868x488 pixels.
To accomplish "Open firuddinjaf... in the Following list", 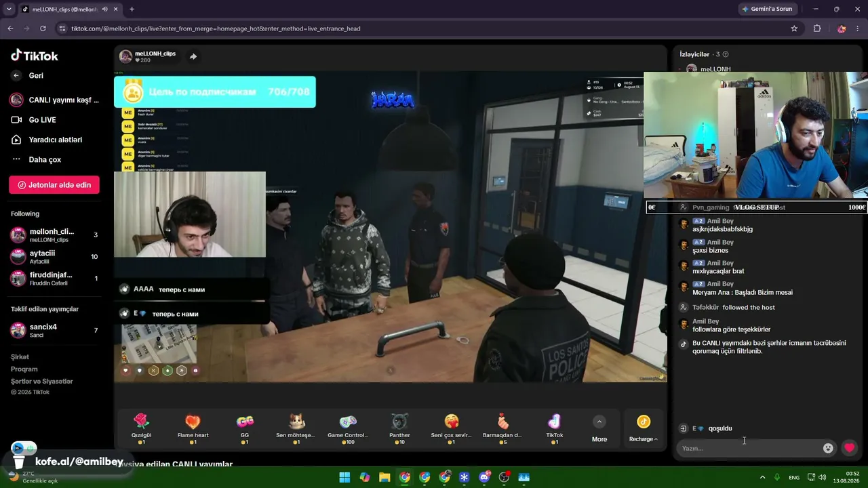I will point(54,278).
